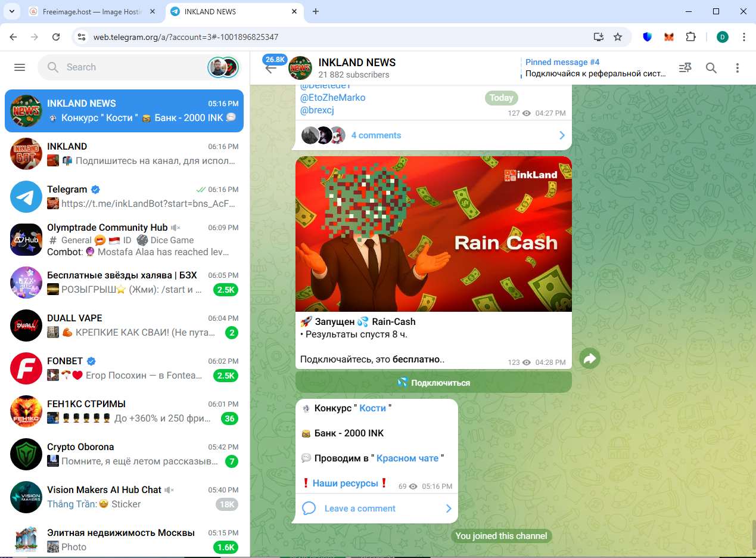Install the web app from address bar

coord(599,37)
